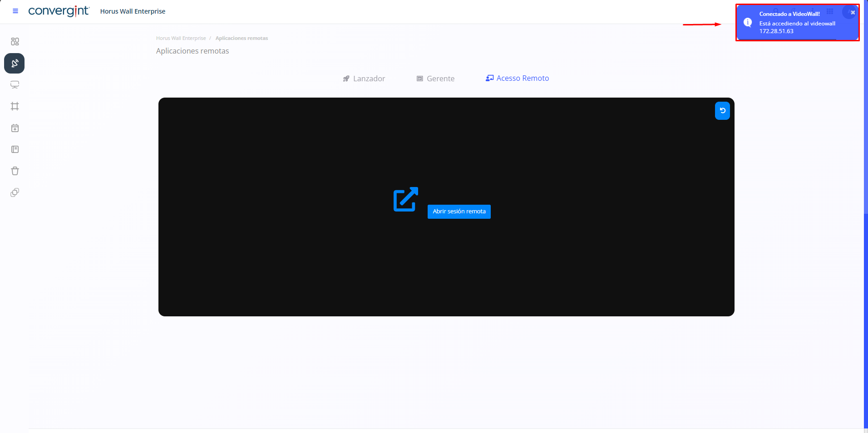Open the hamburger menu in the header

click(x=15, y=11)
